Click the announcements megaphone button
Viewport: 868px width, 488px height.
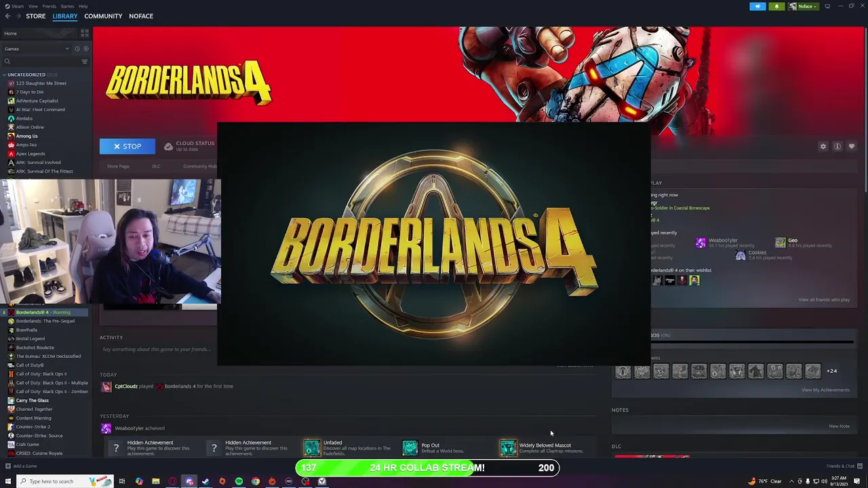coord(757,6)
